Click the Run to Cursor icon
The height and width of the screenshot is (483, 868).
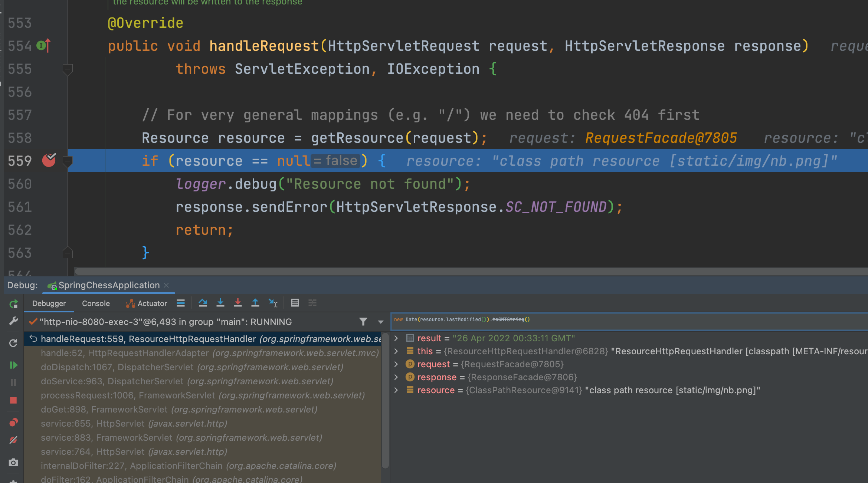click(x=273, y=303)
